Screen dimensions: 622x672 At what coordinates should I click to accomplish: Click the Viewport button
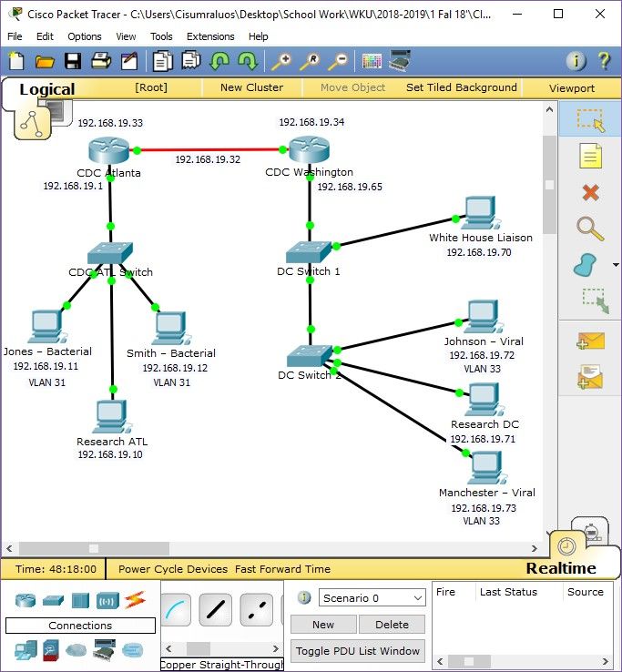[x=571, y=88]
